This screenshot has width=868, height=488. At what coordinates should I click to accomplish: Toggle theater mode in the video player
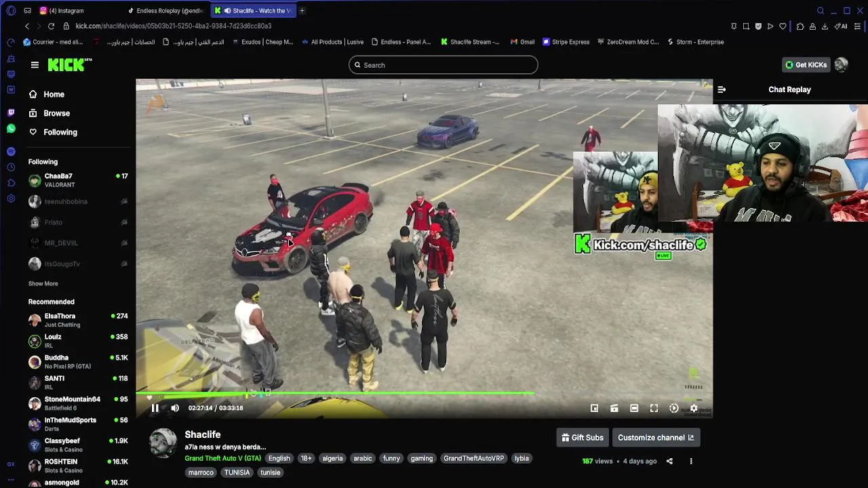tap(634, 408)
